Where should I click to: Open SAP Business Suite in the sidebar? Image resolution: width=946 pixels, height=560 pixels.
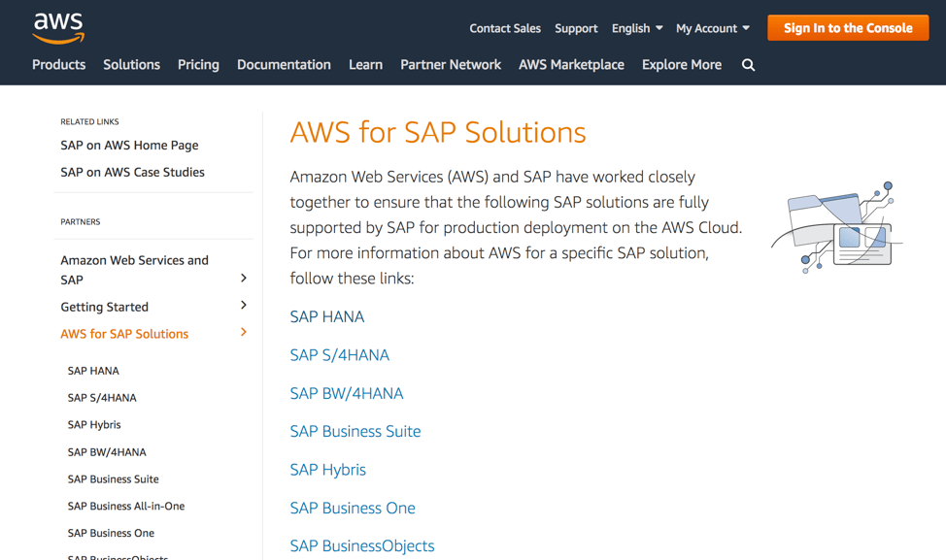point(113,479)
